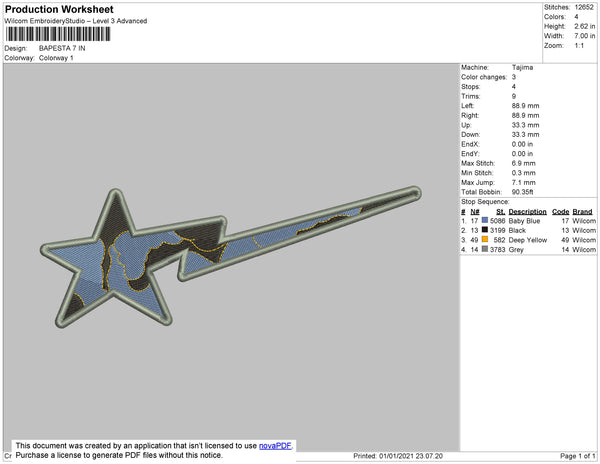Click the 'Stop Sequence:' heading

[485, 202]
